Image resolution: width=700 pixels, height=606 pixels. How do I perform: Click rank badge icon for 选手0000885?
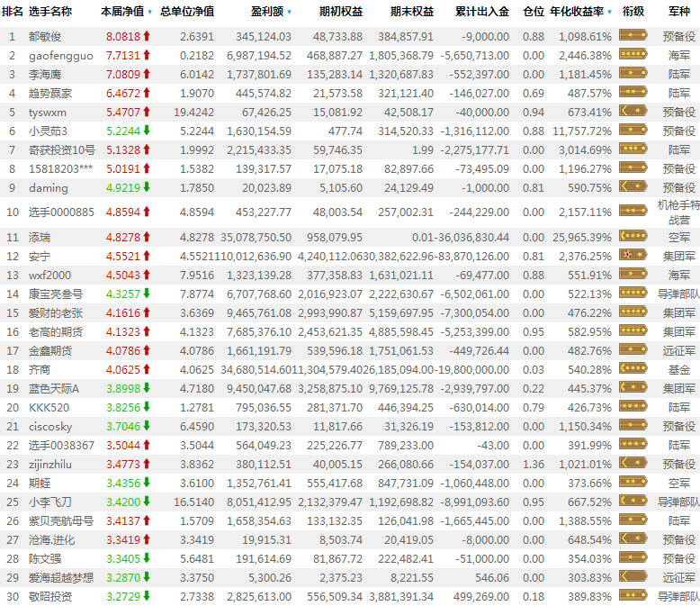pos(633,211)
